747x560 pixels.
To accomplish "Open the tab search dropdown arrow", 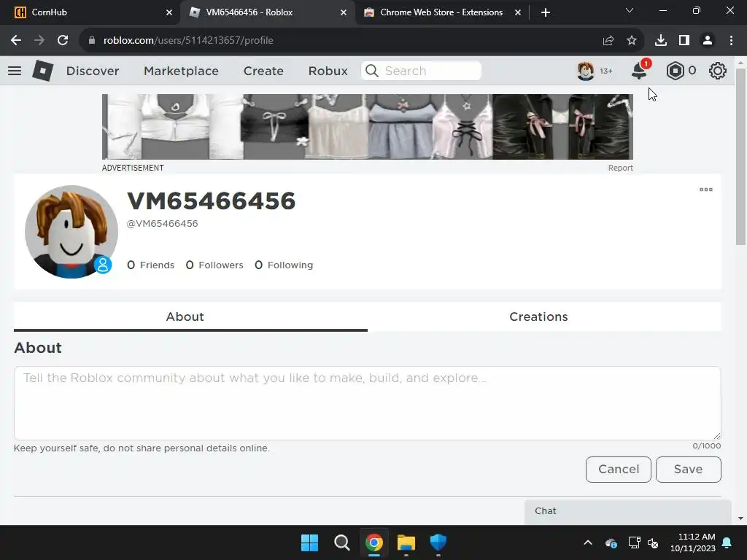I will tap(630, 10).
